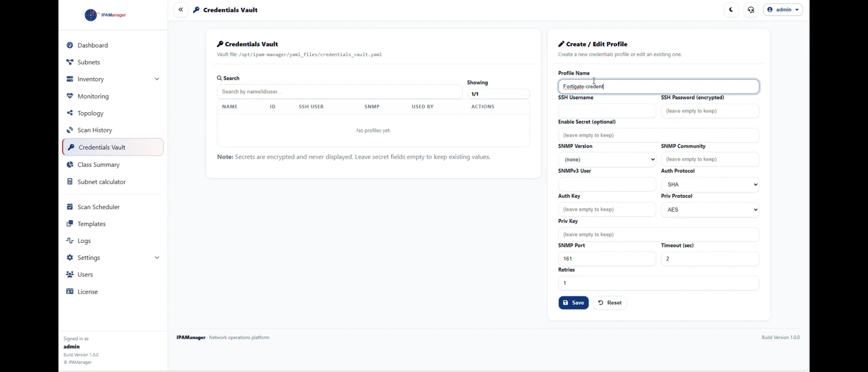The image size is (868, 372).
Task: Click the Class Summary pie chart icon
Action: coord(70,165)
